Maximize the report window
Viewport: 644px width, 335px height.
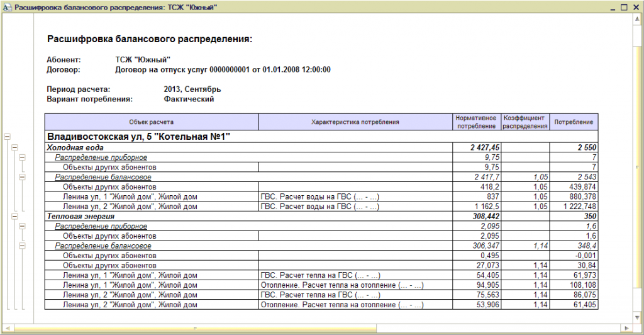click(624, 8)
